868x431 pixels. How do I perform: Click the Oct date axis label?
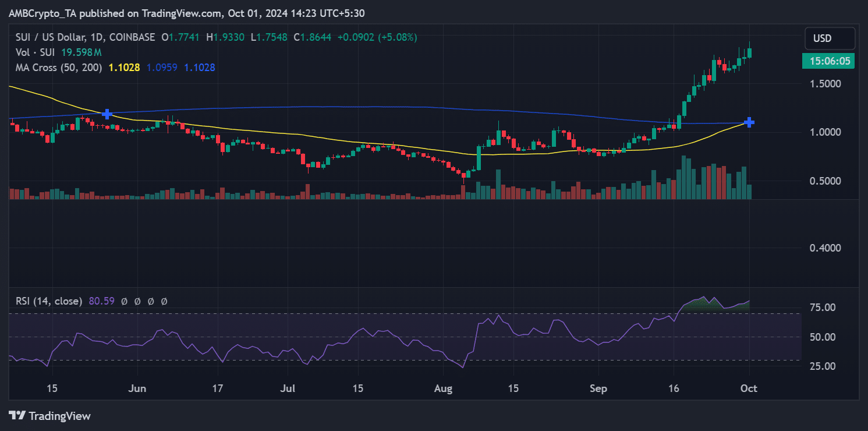pyautogui.click(x=748, y=388)
